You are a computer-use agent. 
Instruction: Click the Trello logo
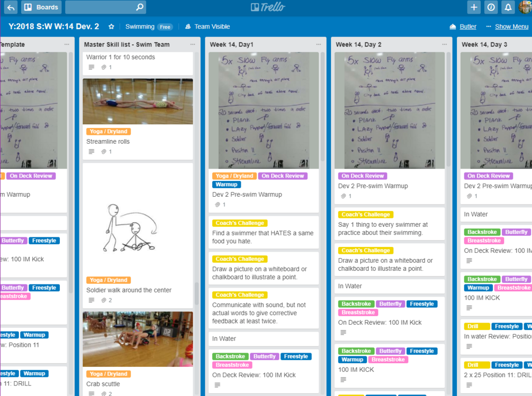click(x=268, y=7)
